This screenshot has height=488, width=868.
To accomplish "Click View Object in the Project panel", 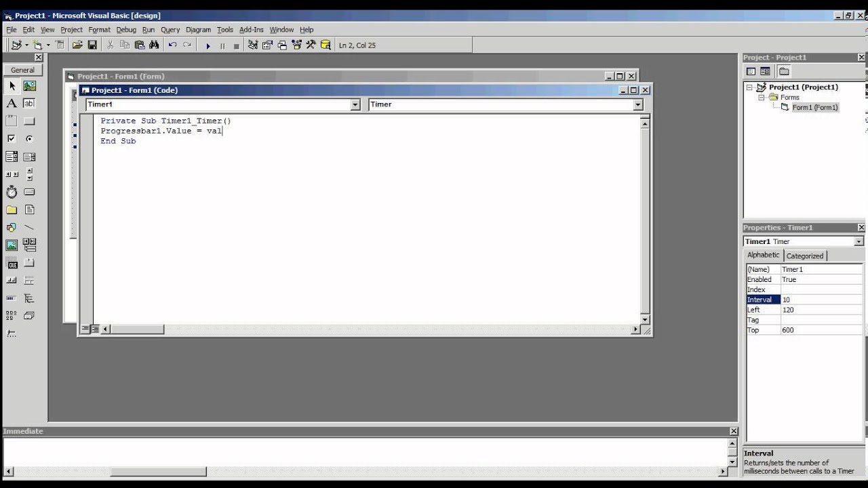I will point(765,71).
